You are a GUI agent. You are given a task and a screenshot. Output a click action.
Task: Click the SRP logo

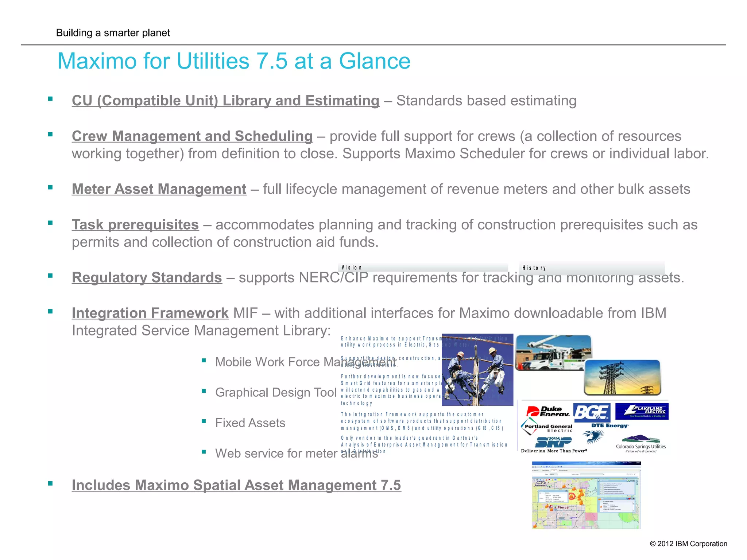pos(553,442)
